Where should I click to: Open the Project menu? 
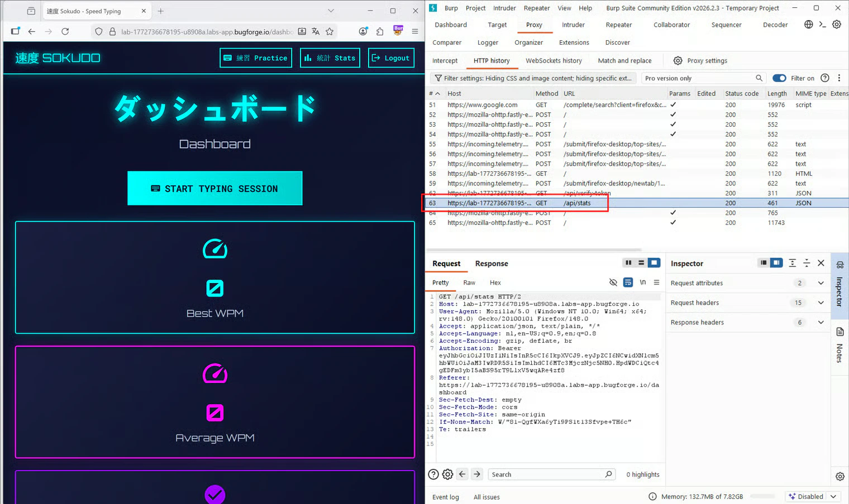475,8
